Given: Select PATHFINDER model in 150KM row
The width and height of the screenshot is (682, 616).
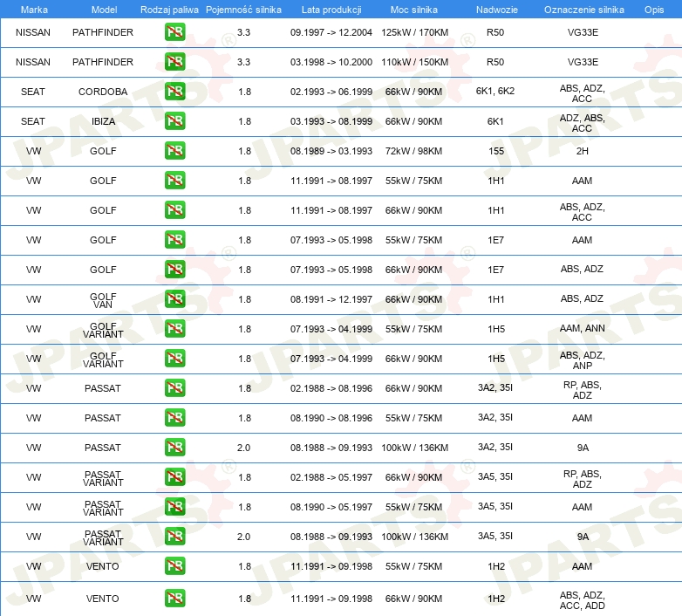Looking at the screenshot, I should (103, 62).
